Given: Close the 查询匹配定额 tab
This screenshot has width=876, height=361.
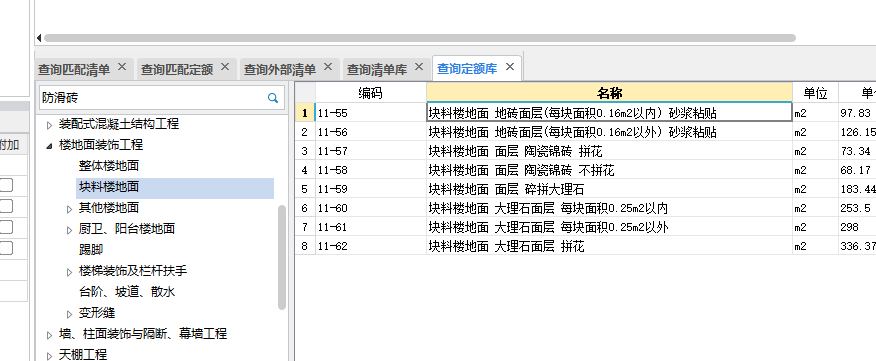Looking at the screenshot, I should tap(225, 67).
